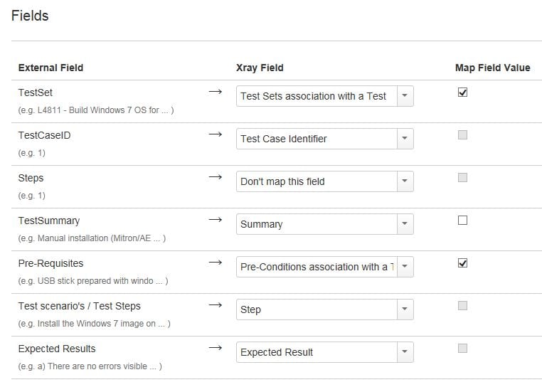Click disabled checkbox in Steps row
The width and height of the screenshot is (542, 392).
tap(462, 178)
